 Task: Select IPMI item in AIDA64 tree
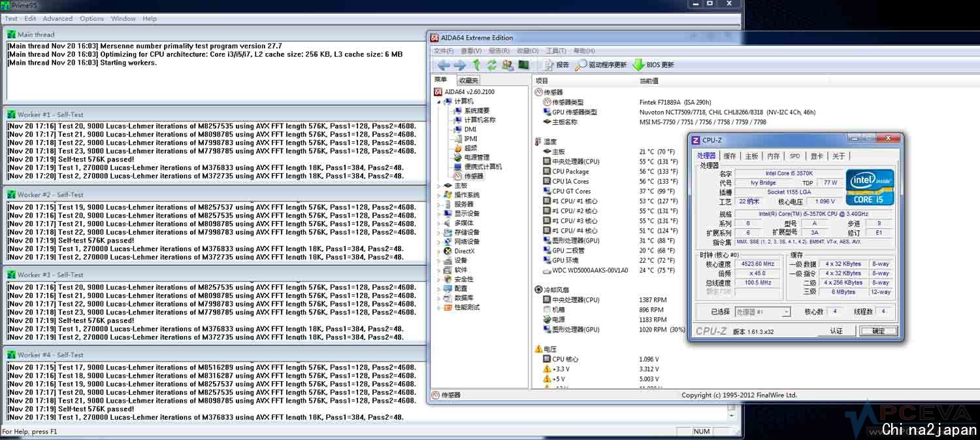click(x=466, y=139)
